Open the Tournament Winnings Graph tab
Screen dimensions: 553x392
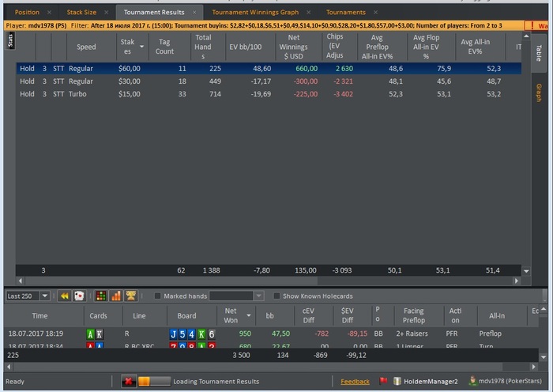pos(255,13)
